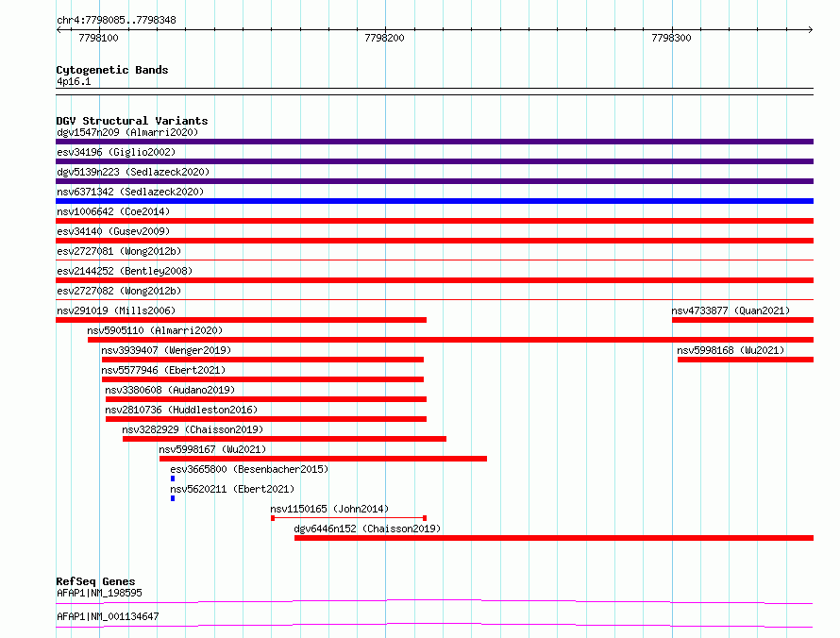
Task: Open the first Wong2012b variant esv2727081
Action: coord(119,251)
